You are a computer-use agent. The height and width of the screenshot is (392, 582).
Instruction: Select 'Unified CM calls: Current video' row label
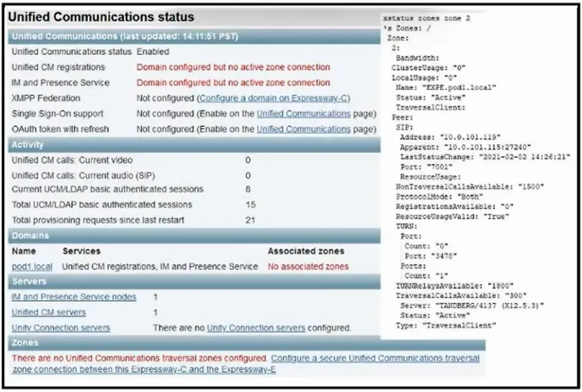tap(72, 161)
